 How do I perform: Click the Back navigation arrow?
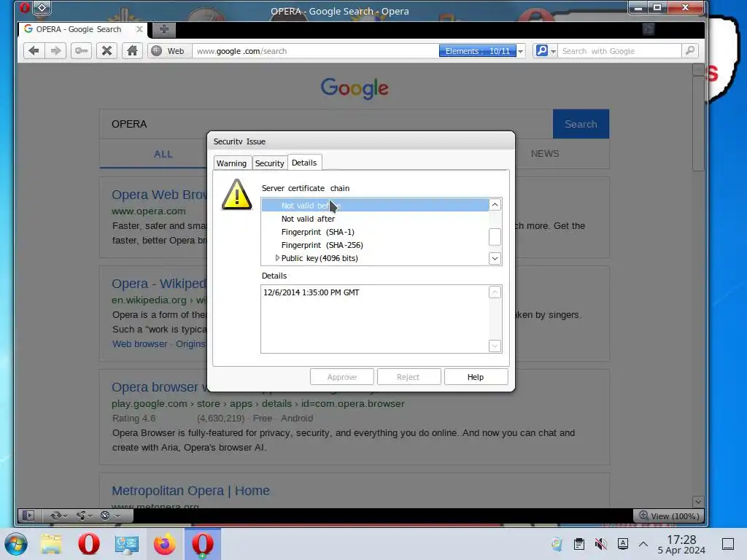[x=34, y=51]
